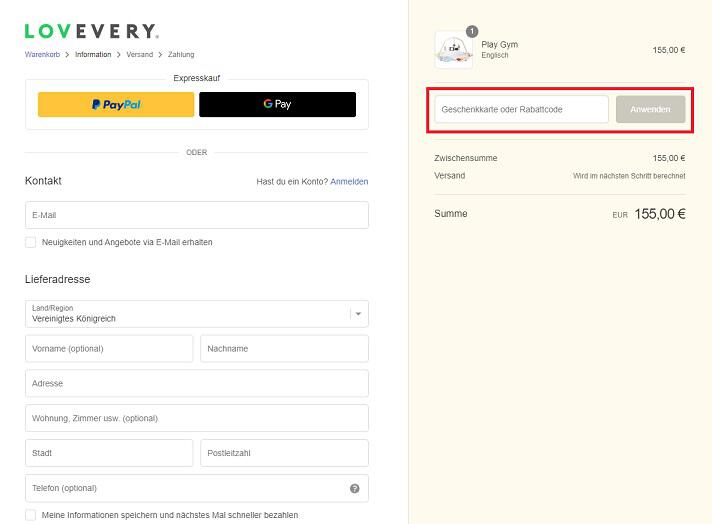Click the Play Gym product name
This screenshot has height=524, width=712.
(499, 44)
